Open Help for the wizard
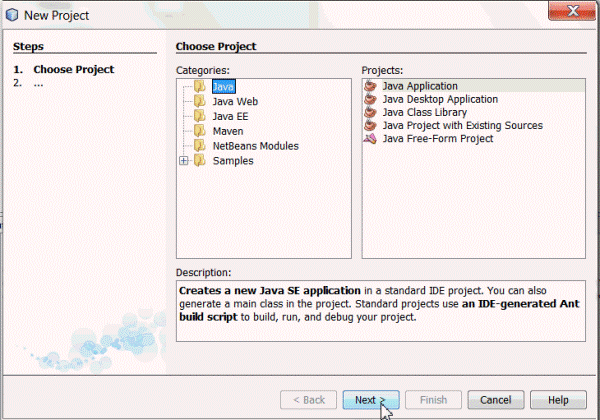600x420 pixels. coord(558,400)
